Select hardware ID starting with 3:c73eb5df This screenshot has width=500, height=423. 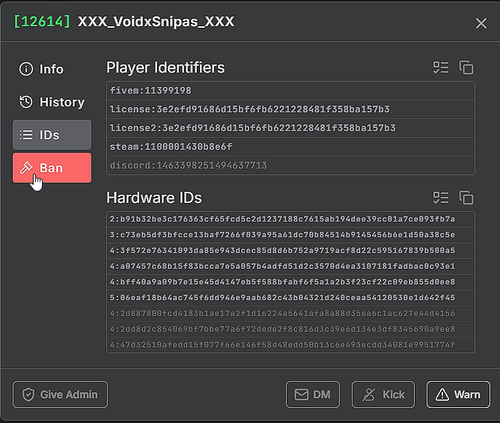coord(291,235)
